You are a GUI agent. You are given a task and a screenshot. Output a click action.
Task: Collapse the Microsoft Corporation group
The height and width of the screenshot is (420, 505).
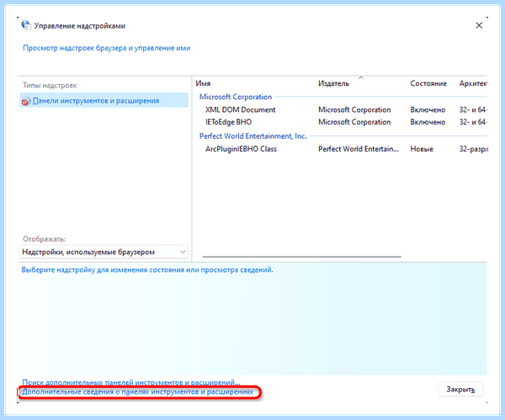coord(236,97)
